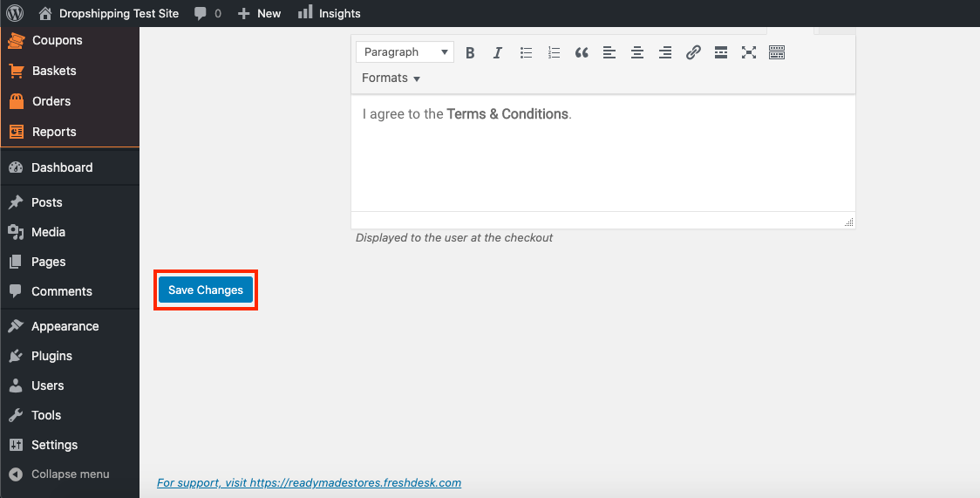
Task: Align text center
Action: (637, 52)
